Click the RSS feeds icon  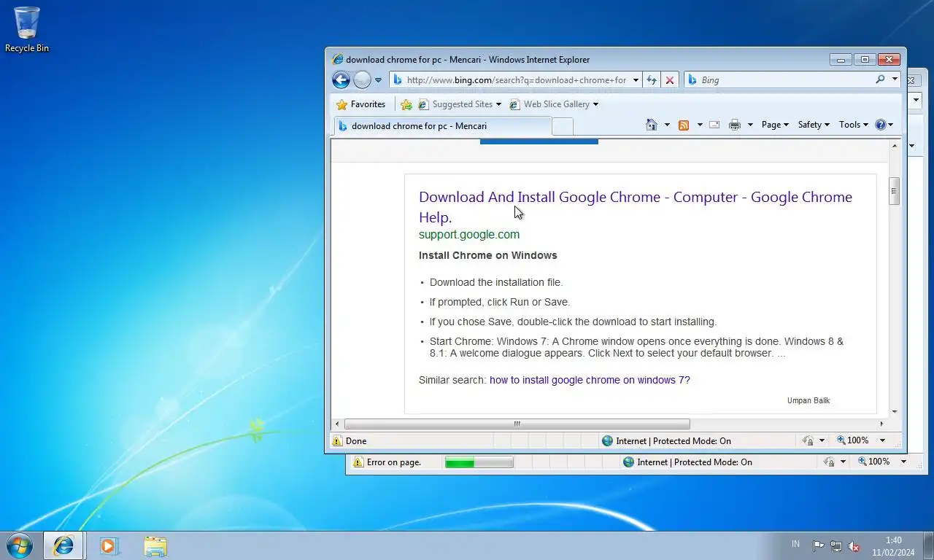[684, 125]
